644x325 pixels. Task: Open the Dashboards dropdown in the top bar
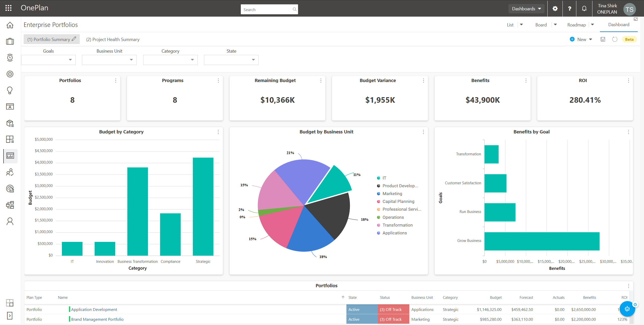click(526, 9)
